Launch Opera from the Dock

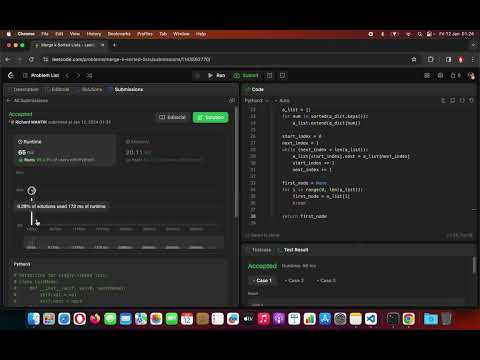click(80, 319)
